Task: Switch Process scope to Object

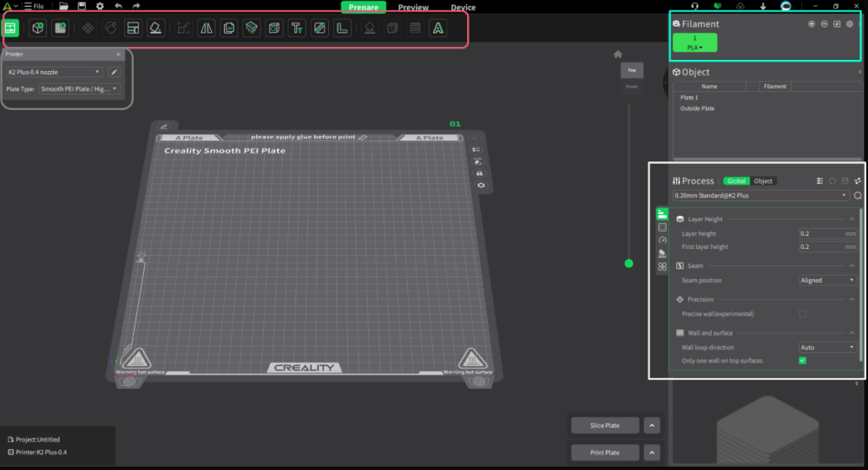Action: pos(763,181)
